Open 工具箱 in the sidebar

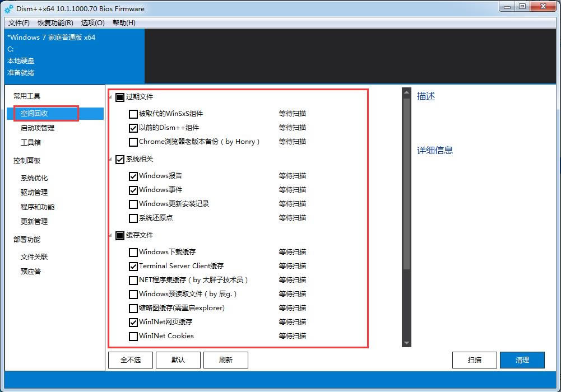point(31,142)
